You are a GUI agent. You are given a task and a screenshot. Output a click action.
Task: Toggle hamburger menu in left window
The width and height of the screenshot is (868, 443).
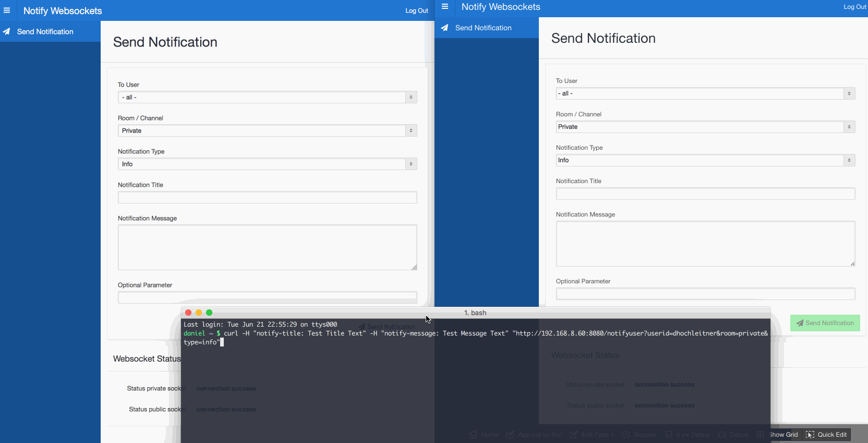point(7,10)
